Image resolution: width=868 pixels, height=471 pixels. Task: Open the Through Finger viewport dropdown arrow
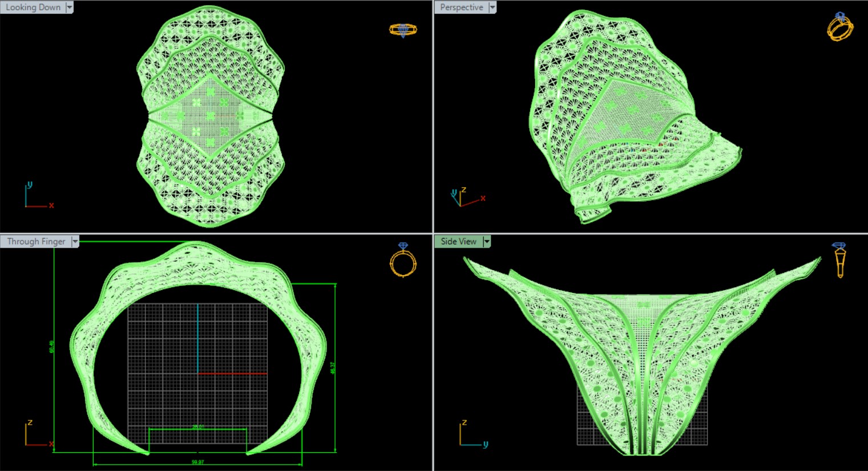[75, 241]
